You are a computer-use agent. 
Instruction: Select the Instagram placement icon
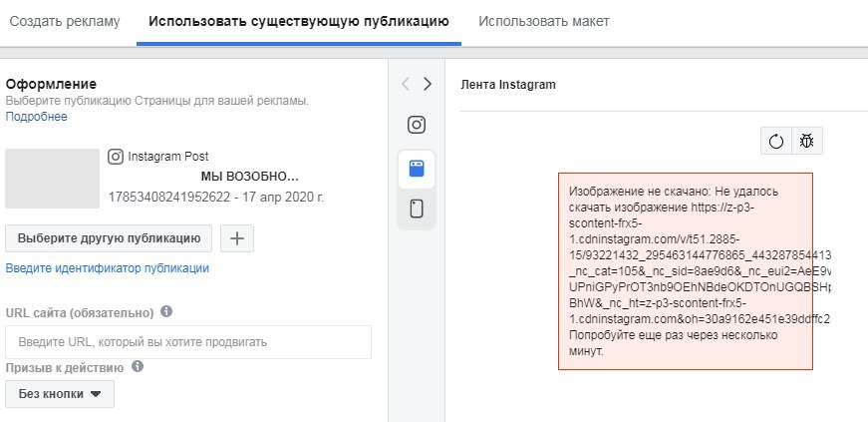click(x=417, y=125)
